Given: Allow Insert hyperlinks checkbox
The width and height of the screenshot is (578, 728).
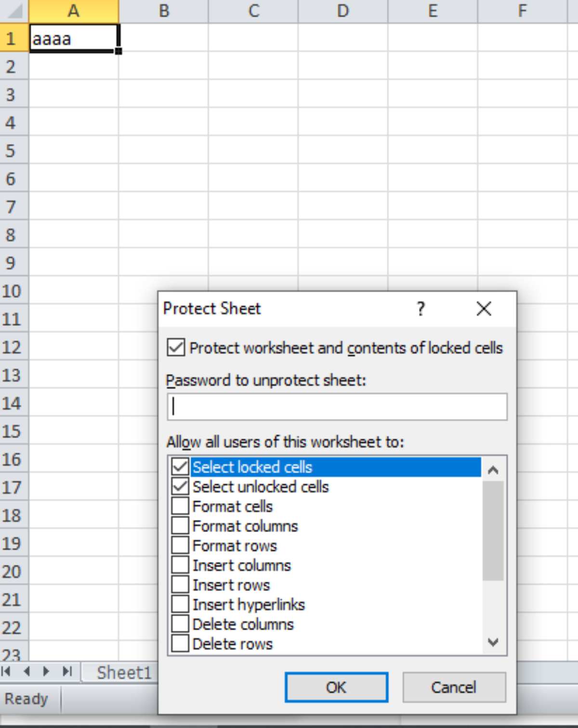Looking at the screenshot, I should [180, 604].
